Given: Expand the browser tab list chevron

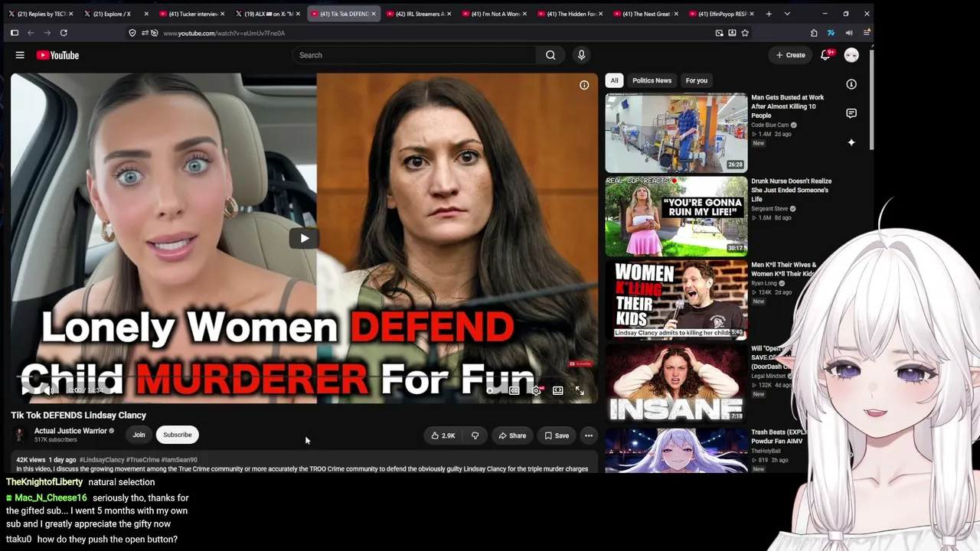Looking at the screenshot, I should coord(787,14).
